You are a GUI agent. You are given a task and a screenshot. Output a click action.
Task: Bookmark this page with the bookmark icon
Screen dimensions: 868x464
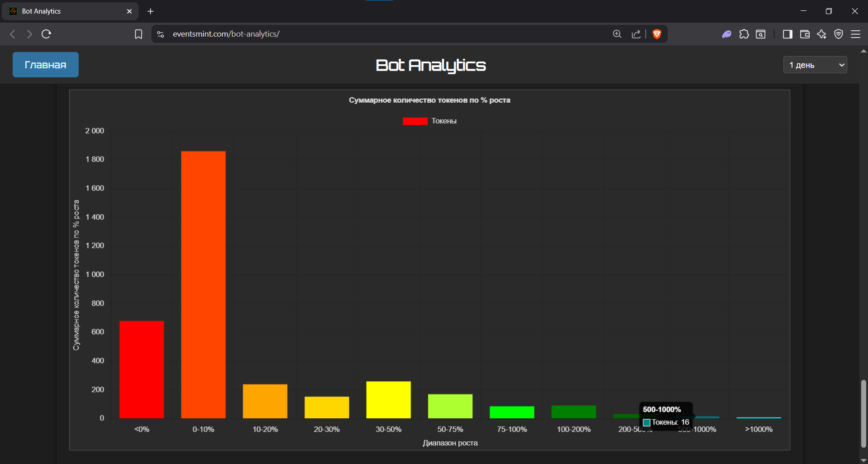click(x=138, y=34)
